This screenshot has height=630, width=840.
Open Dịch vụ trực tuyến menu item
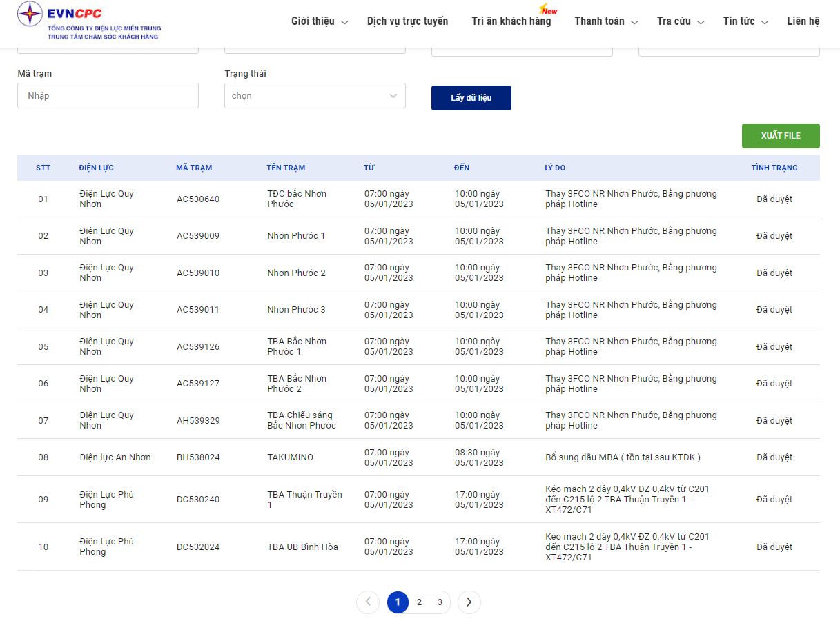407,21
